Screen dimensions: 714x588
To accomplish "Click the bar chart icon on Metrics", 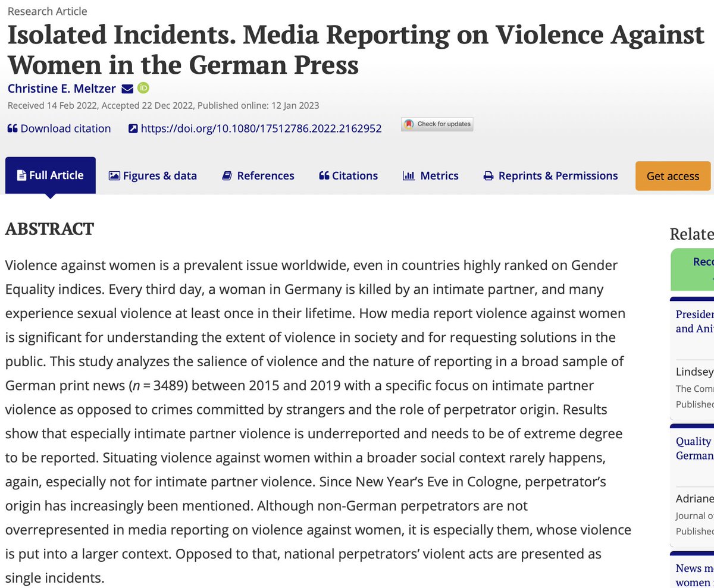I will 409,176.
